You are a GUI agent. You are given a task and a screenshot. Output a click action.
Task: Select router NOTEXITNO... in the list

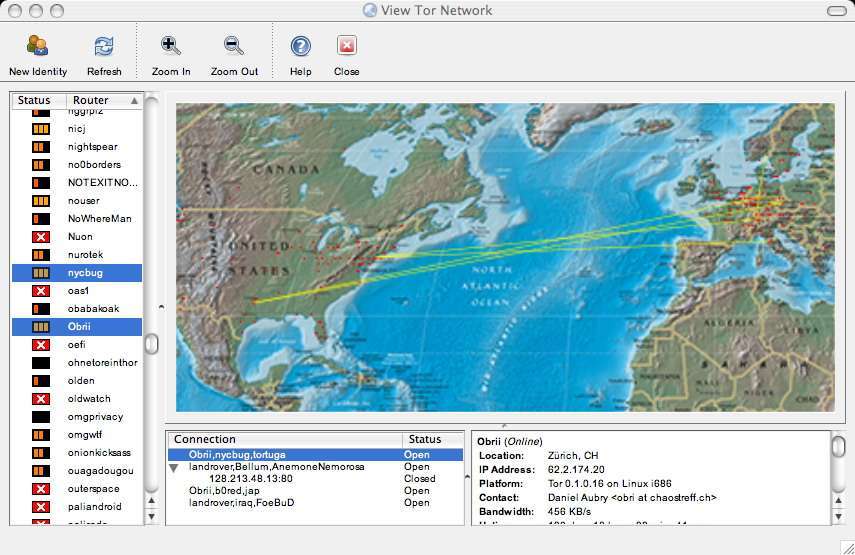click(77, 183)
